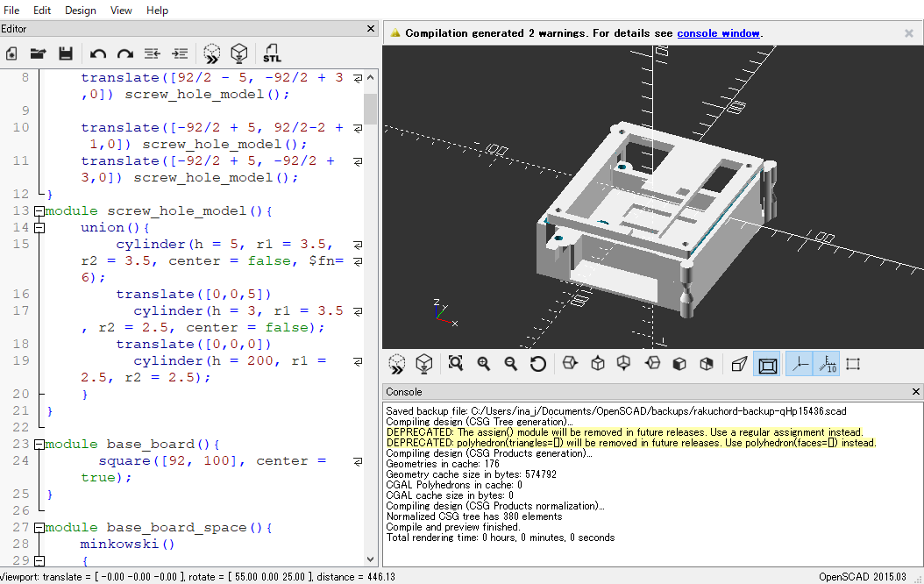The height and width of the screenshot is (584, 924).
Task: Click 'Geometry cache size in bytes: 574792'
Action: point(471,474)
